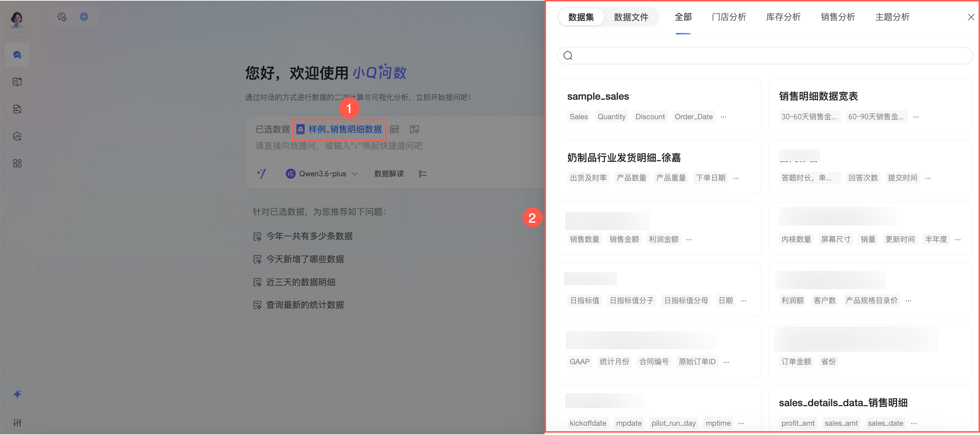The height and width of the screenshot is (435, 980).
Task: Close the dataset selection panel
Action: click(971, 17)
